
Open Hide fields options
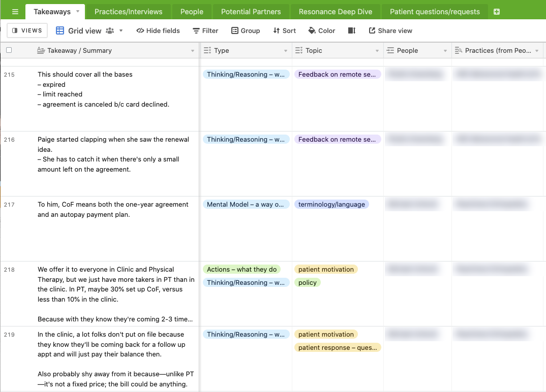pos(158,30)
